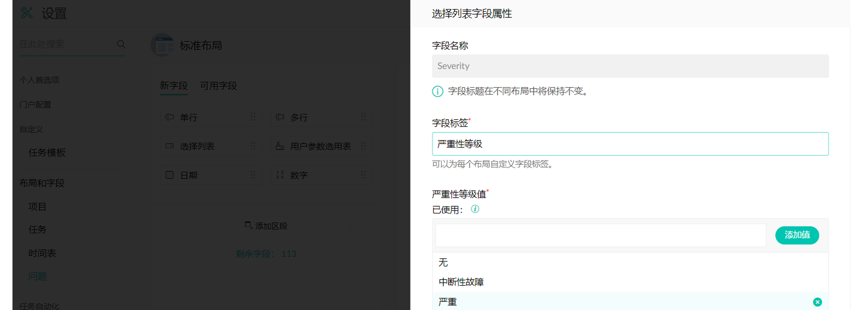Image resolution: width=868 pixels, height=310 pixels.
Task: Click the 添加值 button
Action: tap(797, 235)
